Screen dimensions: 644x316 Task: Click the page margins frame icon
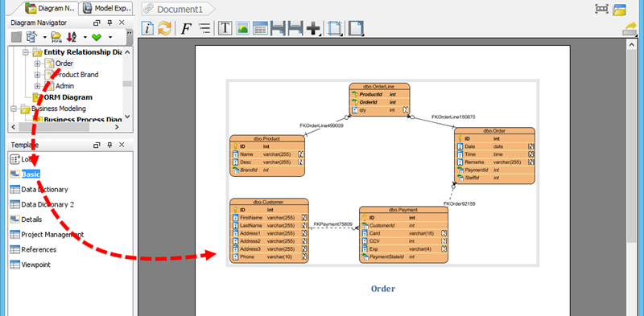(335, 29)
